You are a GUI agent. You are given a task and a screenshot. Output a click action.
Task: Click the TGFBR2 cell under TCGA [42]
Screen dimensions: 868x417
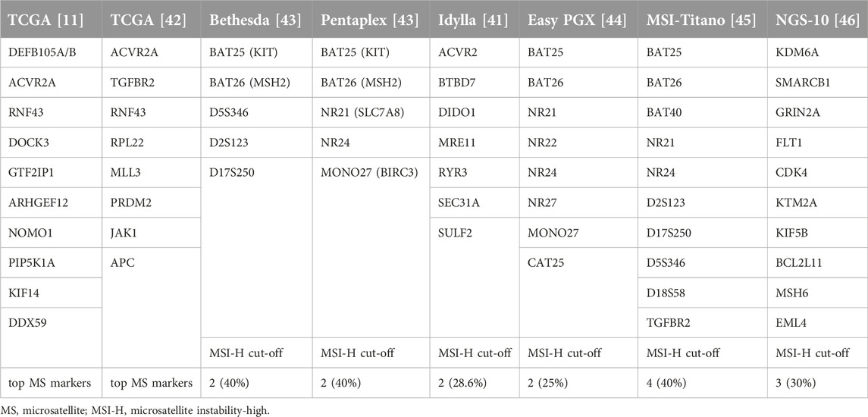click(x=152, y=82)
